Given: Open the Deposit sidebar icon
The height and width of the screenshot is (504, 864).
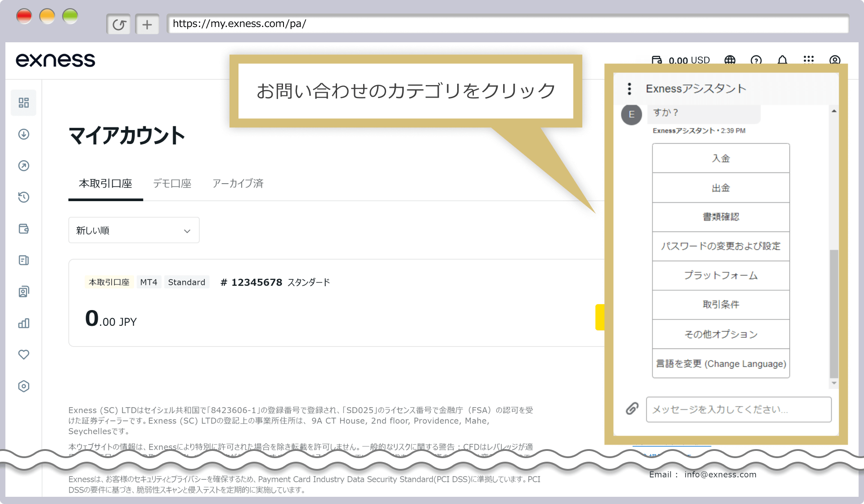Looking at the screenshot, I should point(24,134).
